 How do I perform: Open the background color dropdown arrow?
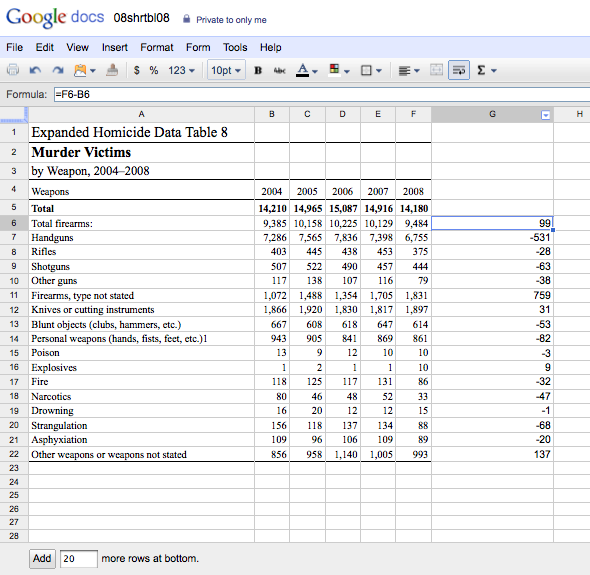click(347, 71)
